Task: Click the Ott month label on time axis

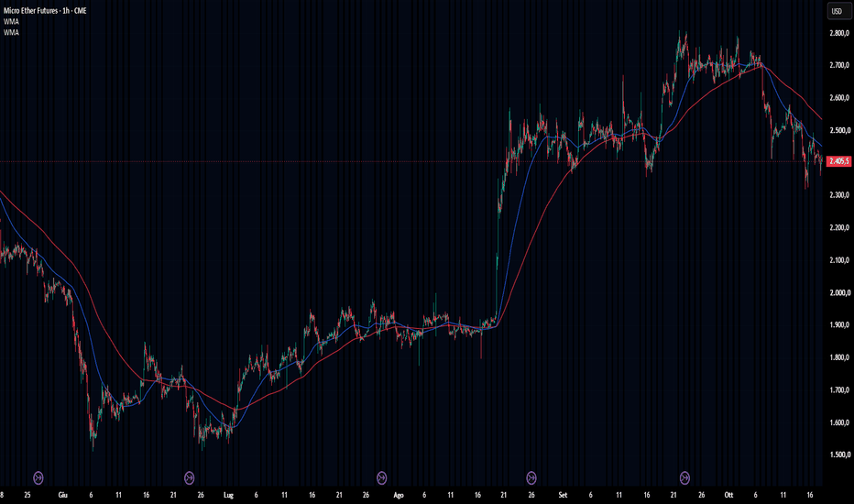Action: tap(728, 495)
